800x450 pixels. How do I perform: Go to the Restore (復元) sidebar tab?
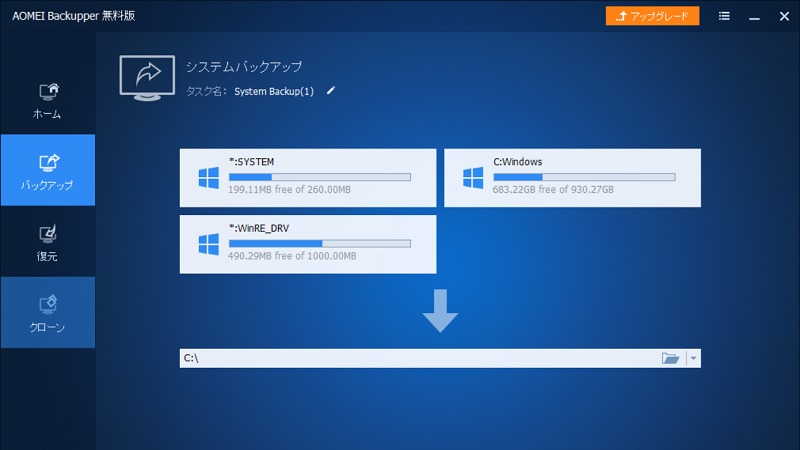tap(47, 242)
